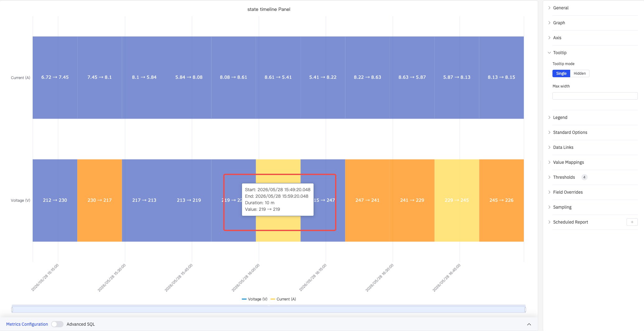The image size is (644, 331).
Task: Expand the Sampling section
Action: tap(595, 207)
